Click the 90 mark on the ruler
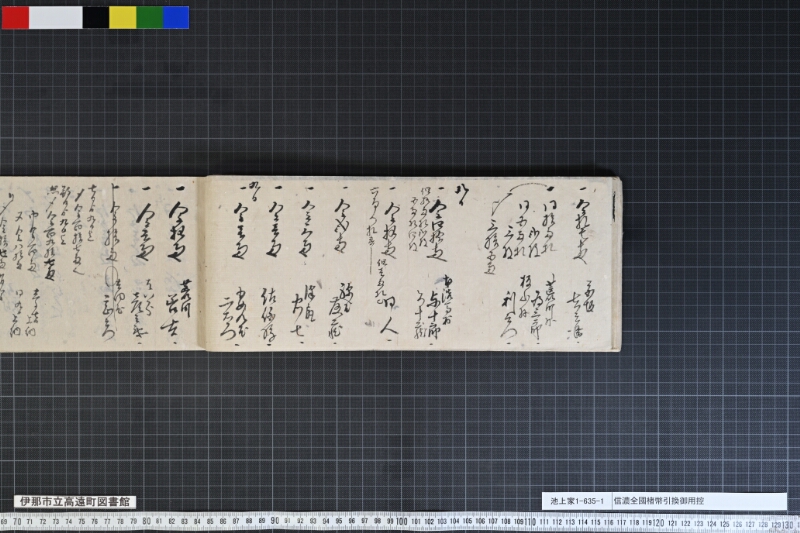The height and width of the screenshot is (533, 800). click(274, 521)
